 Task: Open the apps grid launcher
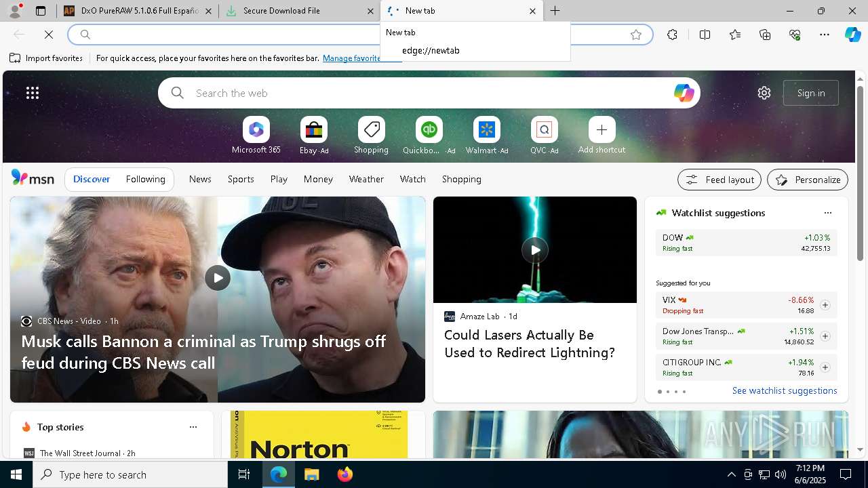tap(33, 93)
